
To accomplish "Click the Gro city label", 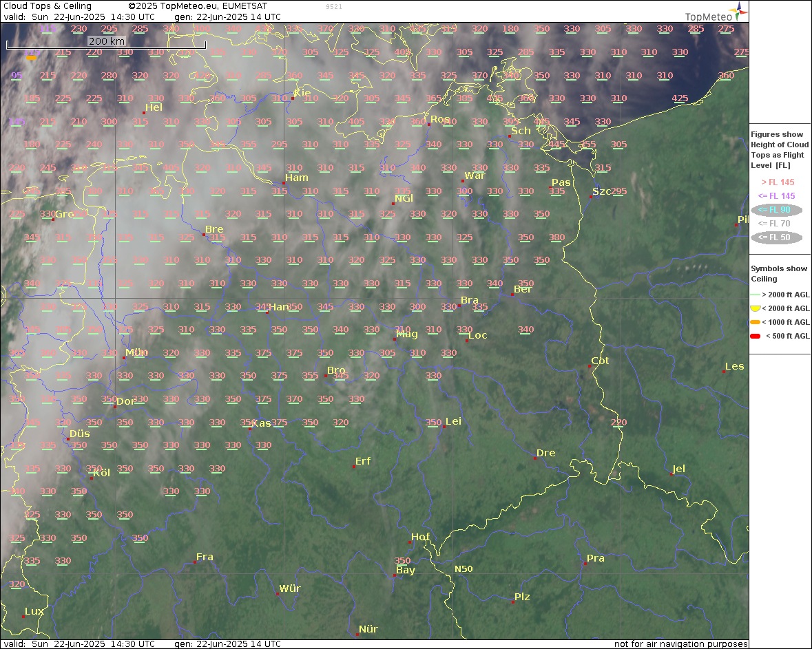I will click(64, 214).
